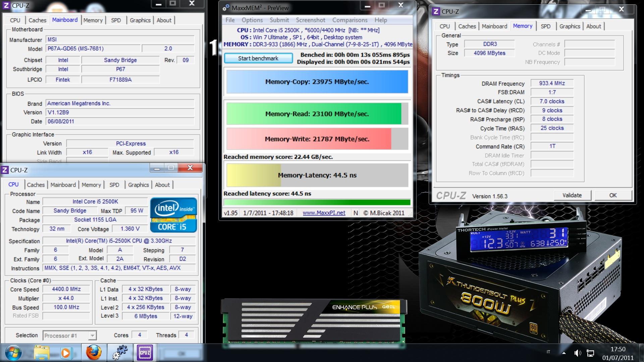The image size is (644, 362).
Task: Click the Memory-Copy result bar
Action: click(317, 82)
